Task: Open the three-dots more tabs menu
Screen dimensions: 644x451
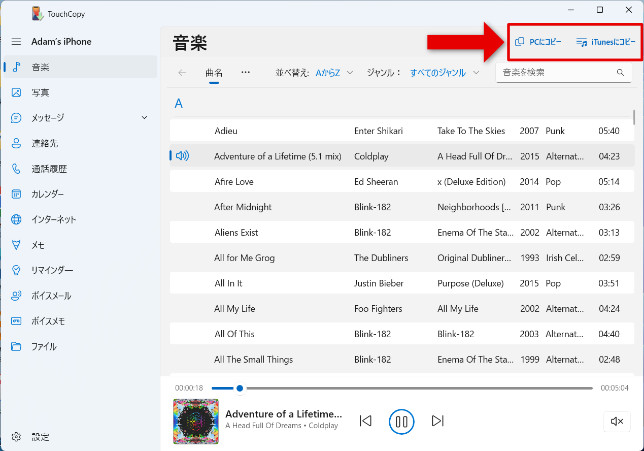Action: tap(246, 72)
